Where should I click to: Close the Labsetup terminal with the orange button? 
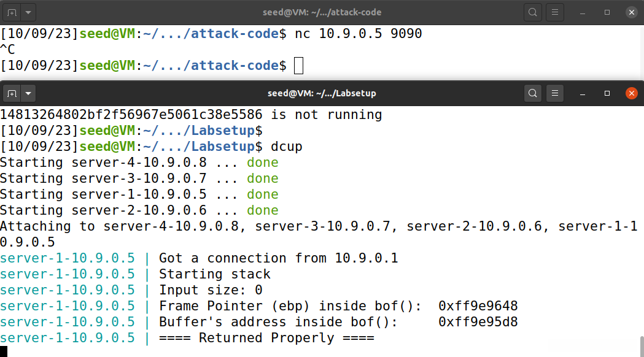tap(631, 93)
